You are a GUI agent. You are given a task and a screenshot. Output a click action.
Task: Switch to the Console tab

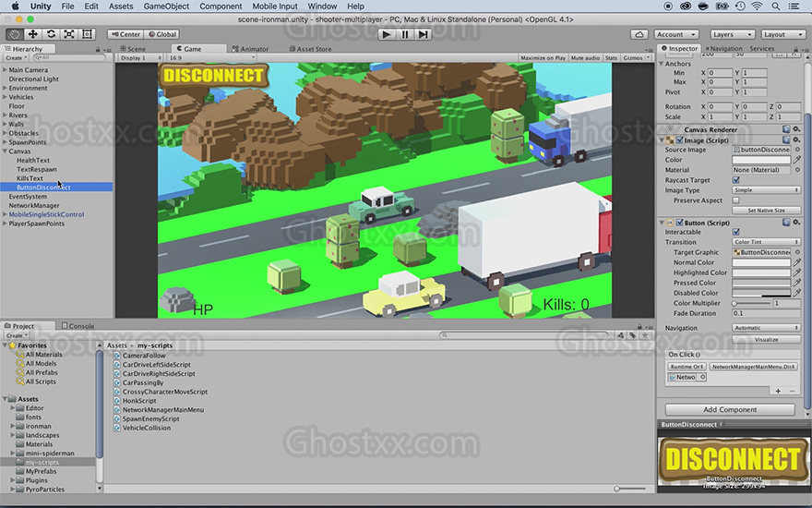[78, 326]
